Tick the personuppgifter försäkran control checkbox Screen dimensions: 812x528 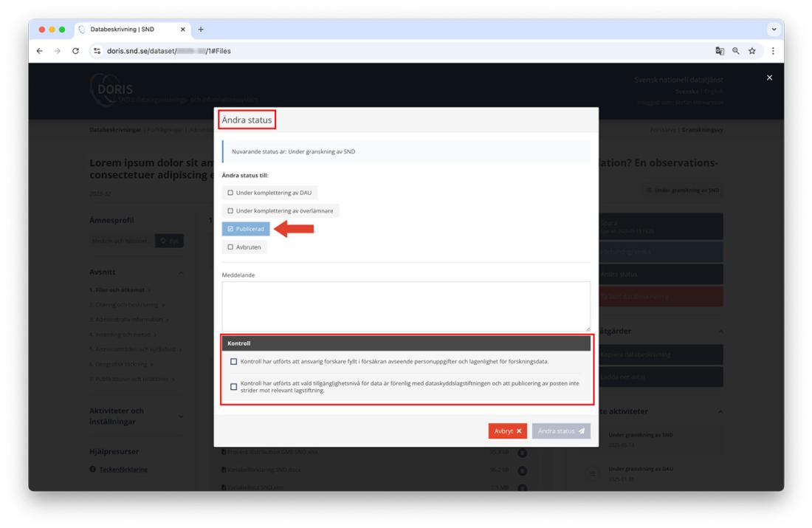pyautogui.click(x=234, y=362)
